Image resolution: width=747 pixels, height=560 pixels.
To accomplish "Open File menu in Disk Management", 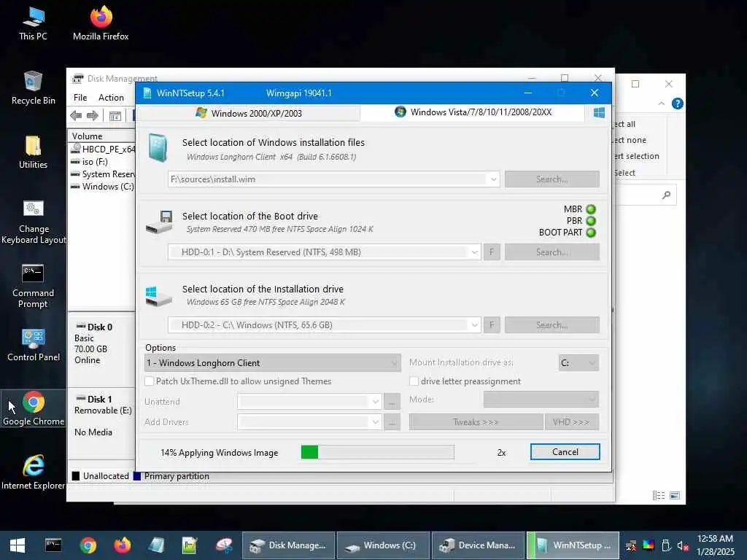I will pos(80,98).
